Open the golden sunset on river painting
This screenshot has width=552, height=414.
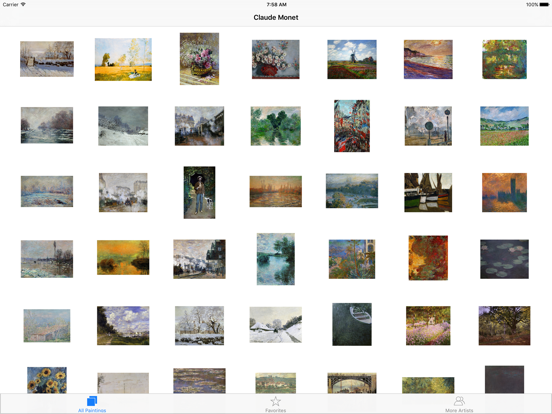pos(123,257)
